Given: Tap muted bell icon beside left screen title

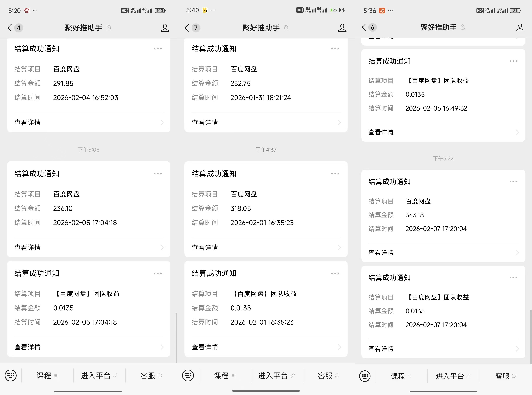Looking at the screenshot, I should pyautogui.click(x=109, y=28).
